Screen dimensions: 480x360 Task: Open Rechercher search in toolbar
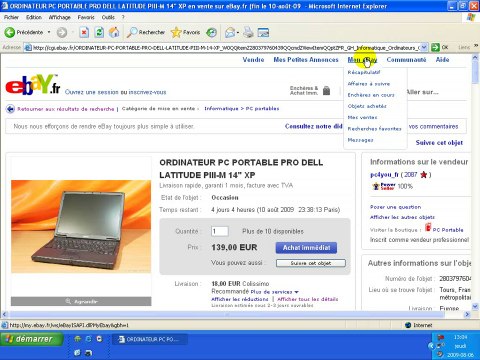pyautogui.click(x=146, y=32)
